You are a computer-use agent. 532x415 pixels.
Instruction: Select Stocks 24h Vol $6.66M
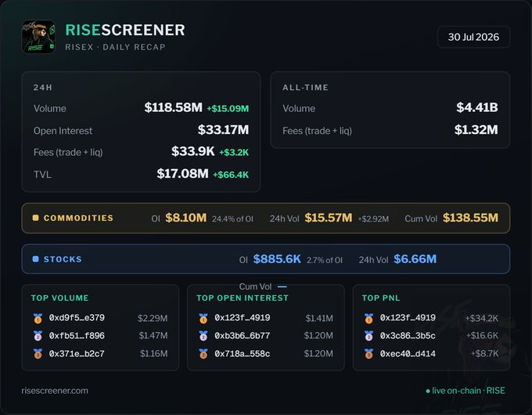pyautogui.click(x=415, y=259)
